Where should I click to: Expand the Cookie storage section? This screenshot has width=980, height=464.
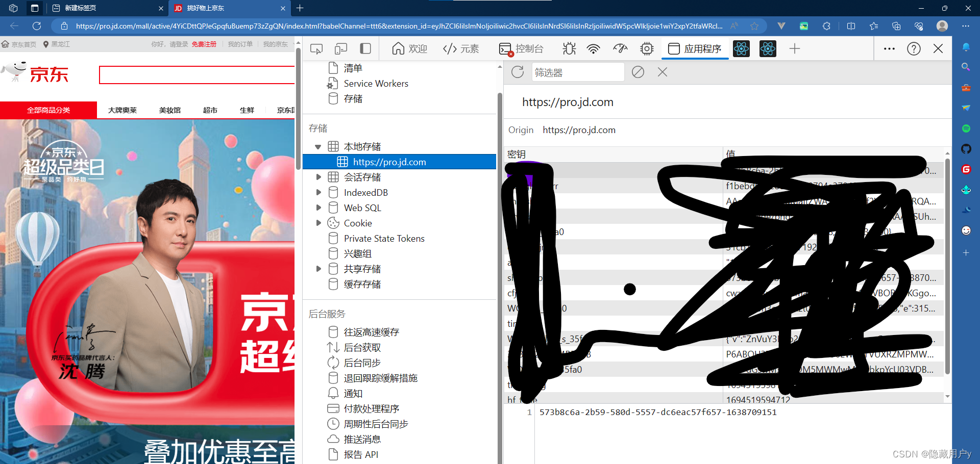(x=320, y=223)
